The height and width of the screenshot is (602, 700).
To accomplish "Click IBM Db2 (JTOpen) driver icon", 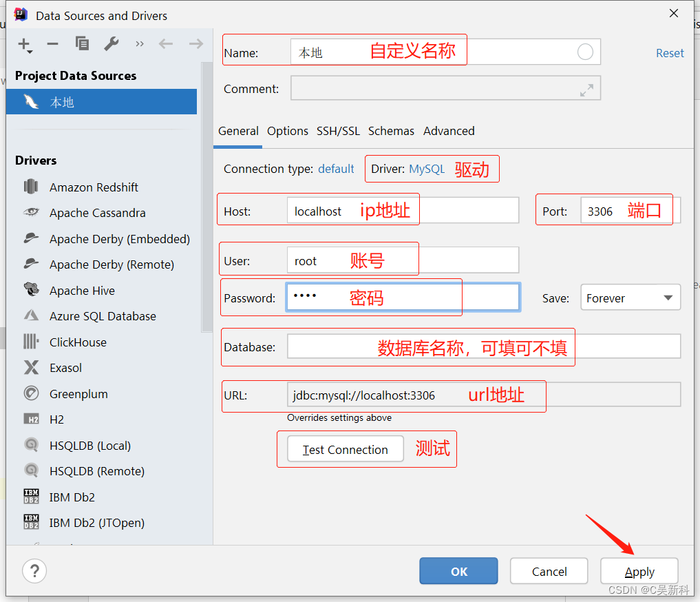I will coord(31,521).
